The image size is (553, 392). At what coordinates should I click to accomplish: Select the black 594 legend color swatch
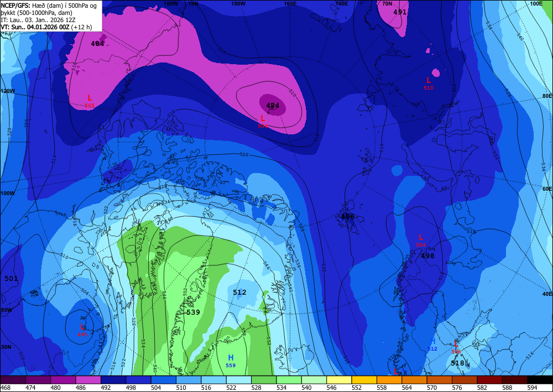(x=540, y=380)
